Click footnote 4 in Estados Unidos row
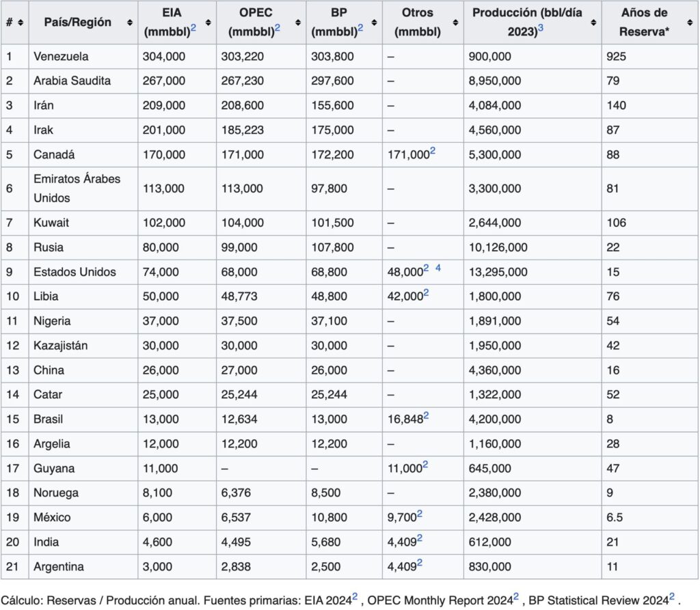700x610 pixels. point(438,268)
